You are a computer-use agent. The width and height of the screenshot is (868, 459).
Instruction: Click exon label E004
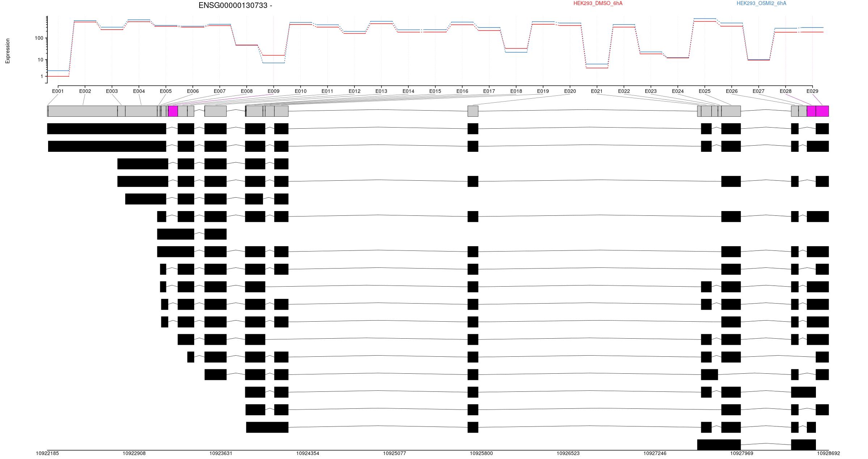coord(139,91)
